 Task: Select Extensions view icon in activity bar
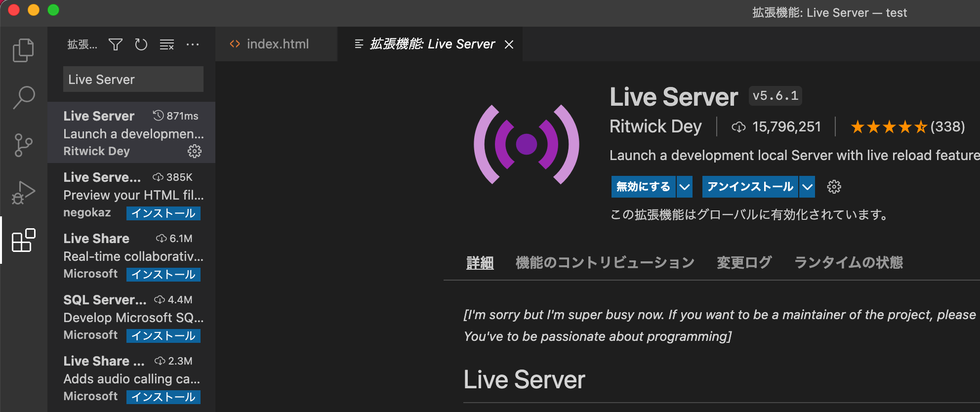tap(23, 241)
